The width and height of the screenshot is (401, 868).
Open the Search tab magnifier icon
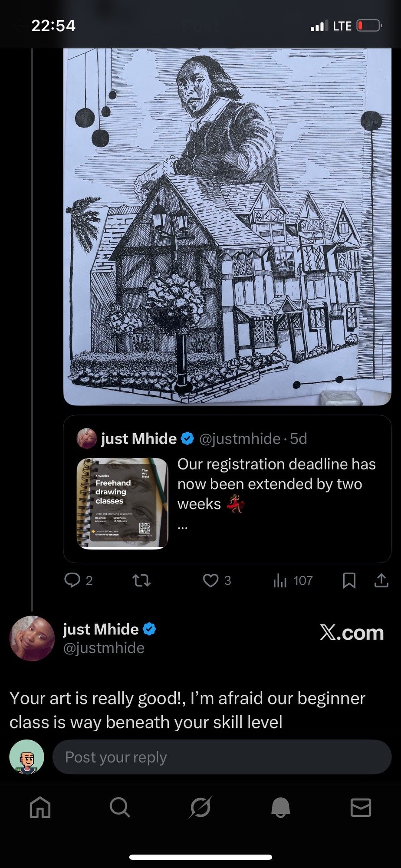120,808
